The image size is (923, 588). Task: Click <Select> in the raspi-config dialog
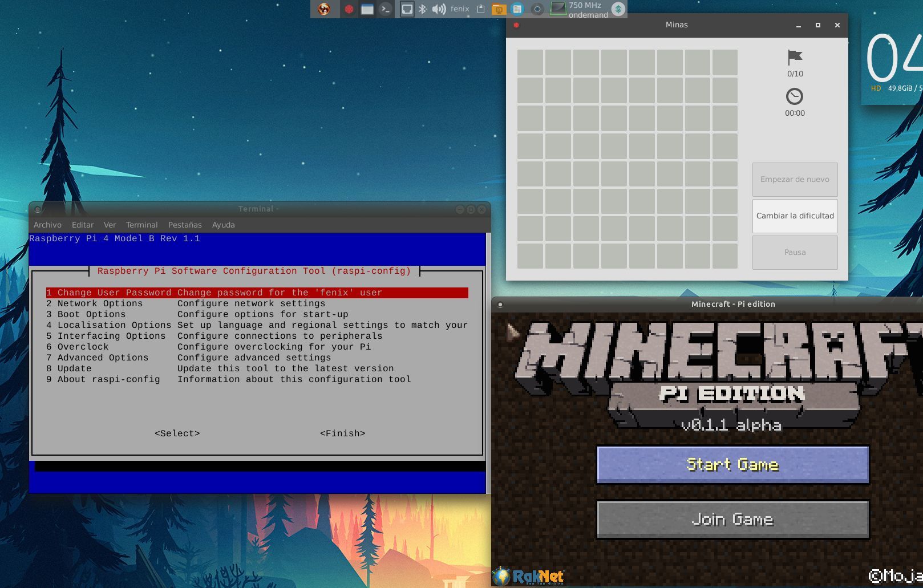[177, 433]
